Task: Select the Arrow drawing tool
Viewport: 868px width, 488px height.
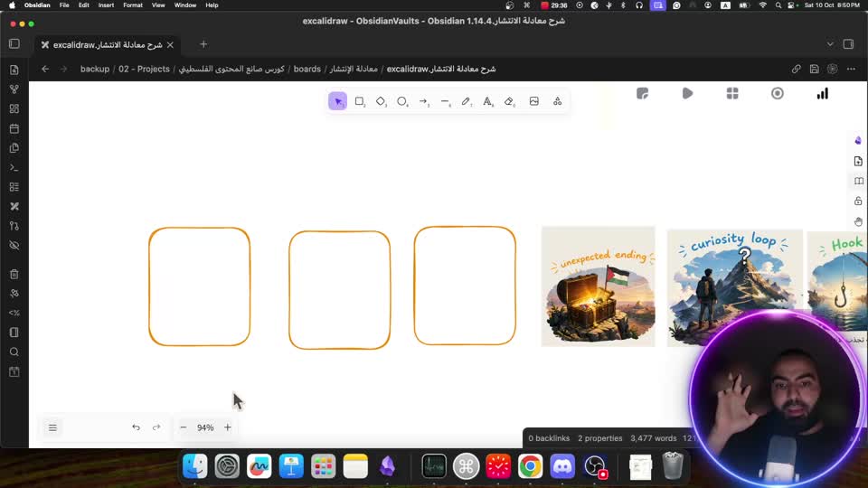Action: 423,101
